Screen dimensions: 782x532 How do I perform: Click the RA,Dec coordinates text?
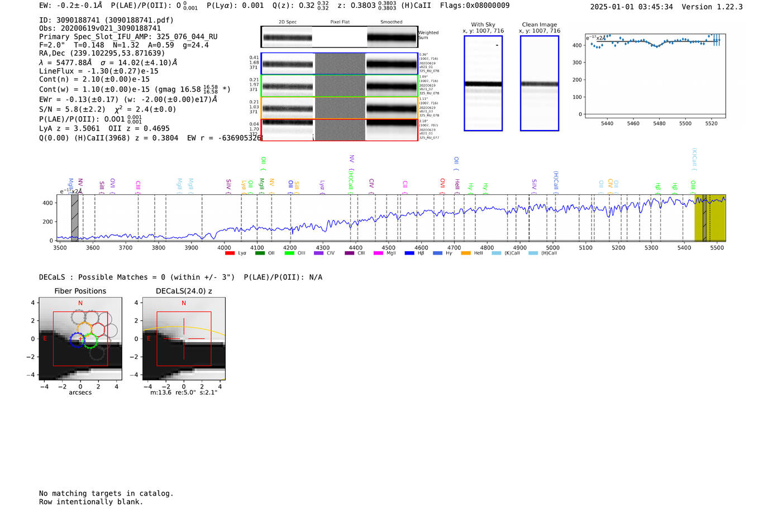point(102,53)
